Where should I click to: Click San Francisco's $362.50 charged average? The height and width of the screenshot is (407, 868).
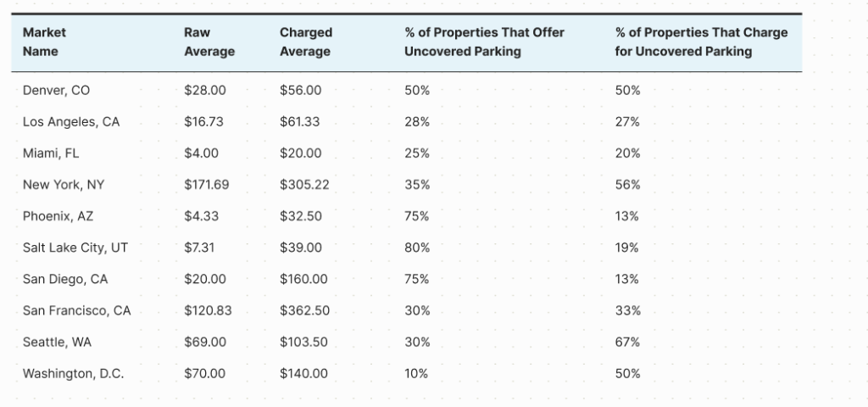click(x=303, y=310)
